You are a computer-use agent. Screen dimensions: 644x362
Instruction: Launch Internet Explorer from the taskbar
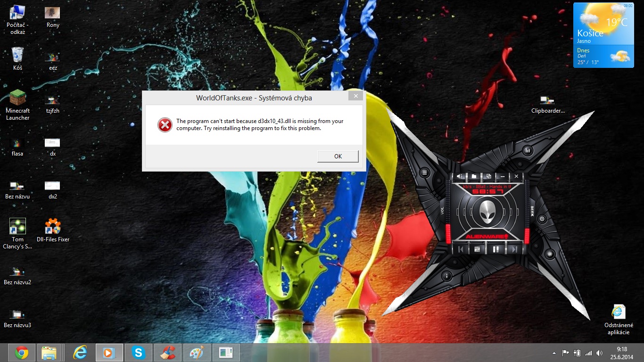coord(80,353)
